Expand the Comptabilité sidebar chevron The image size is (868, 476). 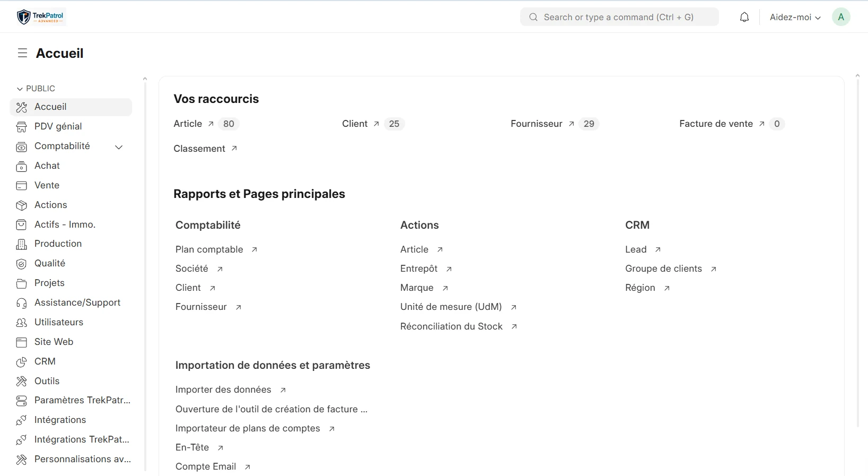click(x=119, y=147)
